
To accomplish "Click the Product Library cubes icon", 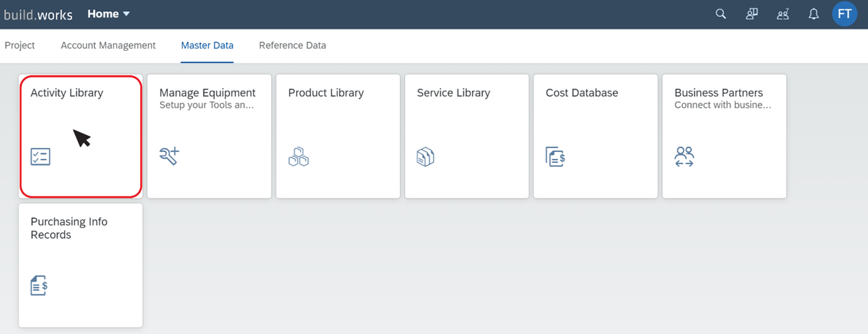I will (298, 156).
